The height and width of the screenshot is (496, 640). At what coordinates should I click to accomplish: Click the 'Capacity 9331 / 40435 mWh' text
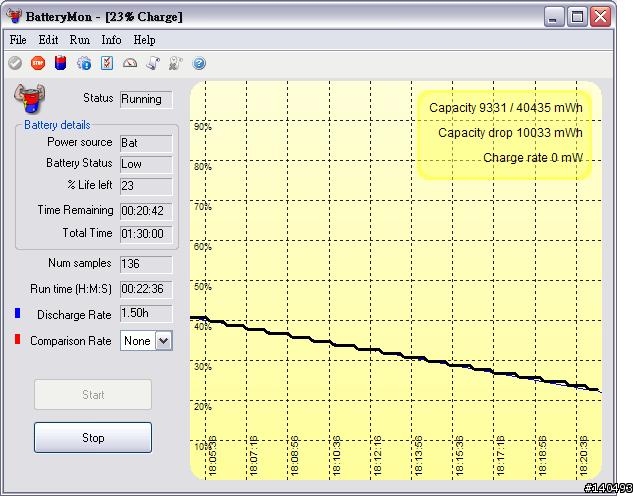coord(506,108)
